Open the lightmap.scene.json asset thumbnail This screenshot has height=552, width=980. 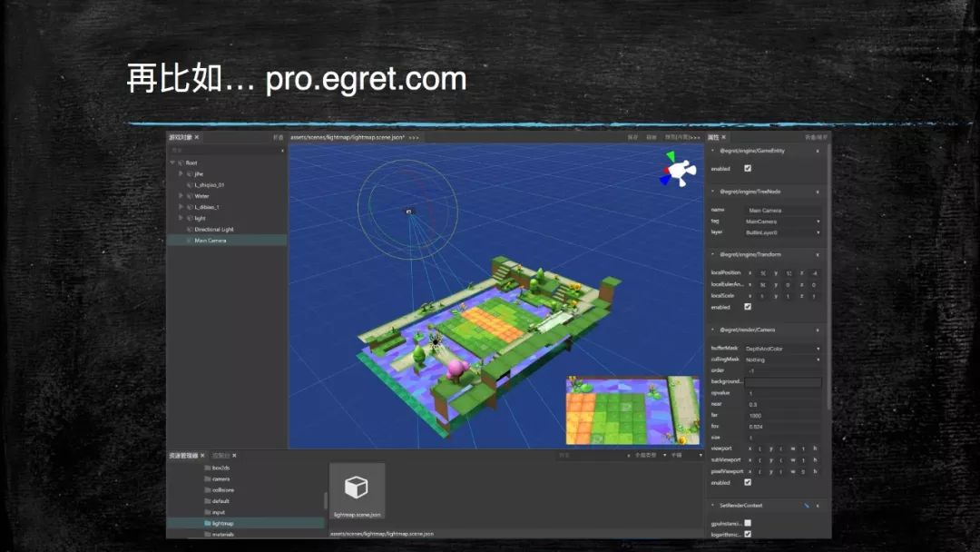tap(357, 491)
